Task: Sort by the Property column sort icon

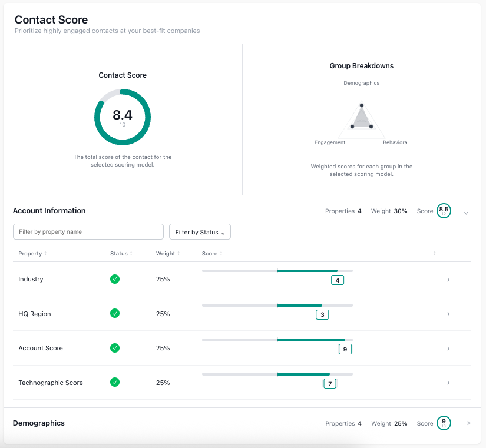Action: [x=45, y=254]
